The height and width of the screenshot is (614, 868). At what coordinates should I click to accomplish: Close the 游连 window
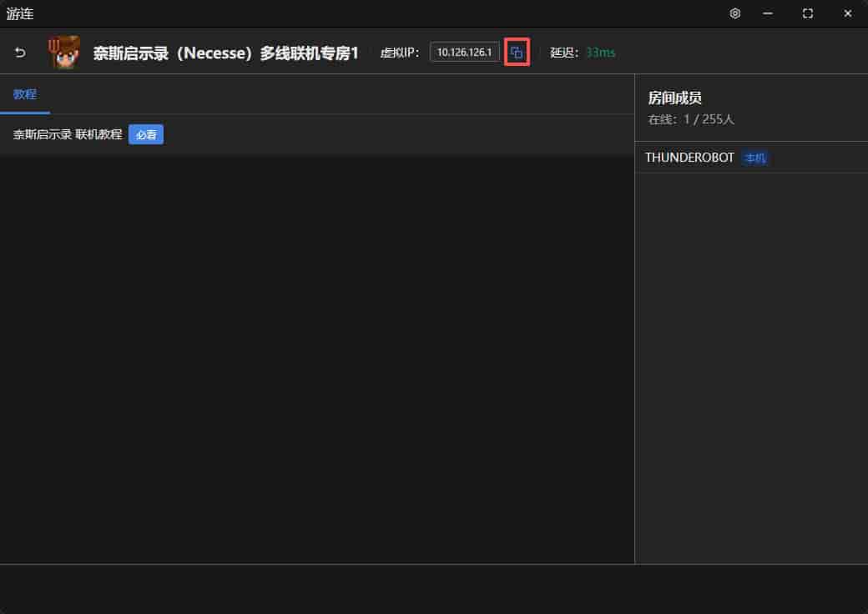[x=847, y=13]
